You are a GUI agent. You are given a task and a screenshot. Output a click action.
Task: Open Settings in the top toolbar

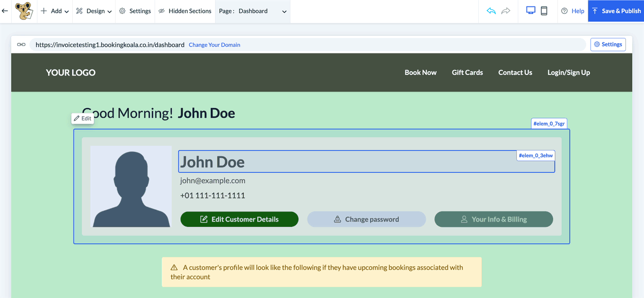(135, 11)
